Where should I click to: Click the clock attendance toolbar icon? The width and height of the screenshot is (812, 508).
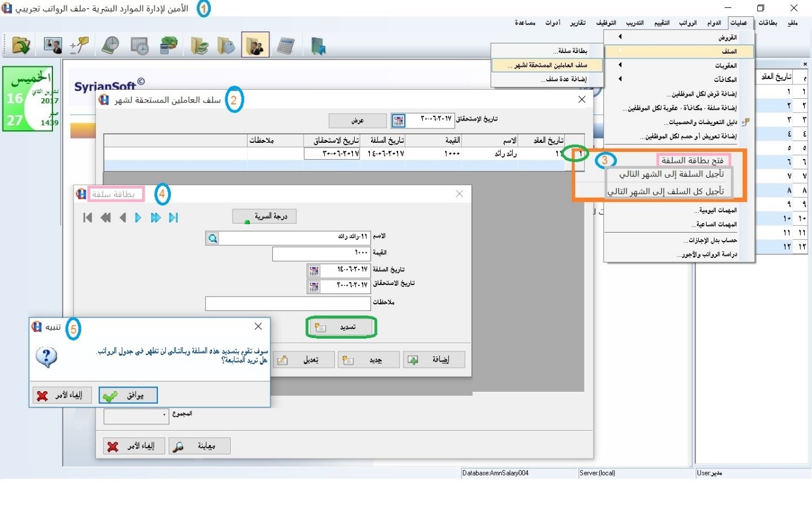(x=110, y=46)
